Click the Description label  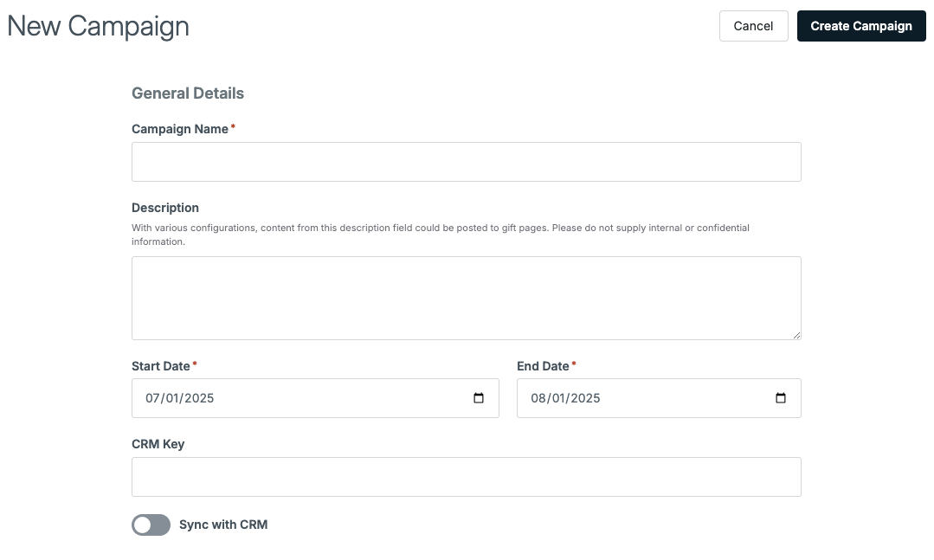[165, 208]
